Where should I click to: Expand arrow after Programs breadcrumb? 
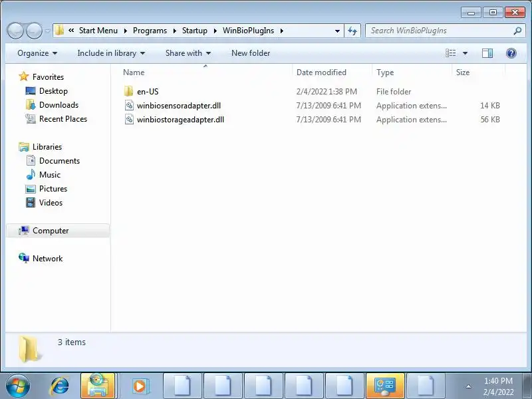(x=174, y=31)
